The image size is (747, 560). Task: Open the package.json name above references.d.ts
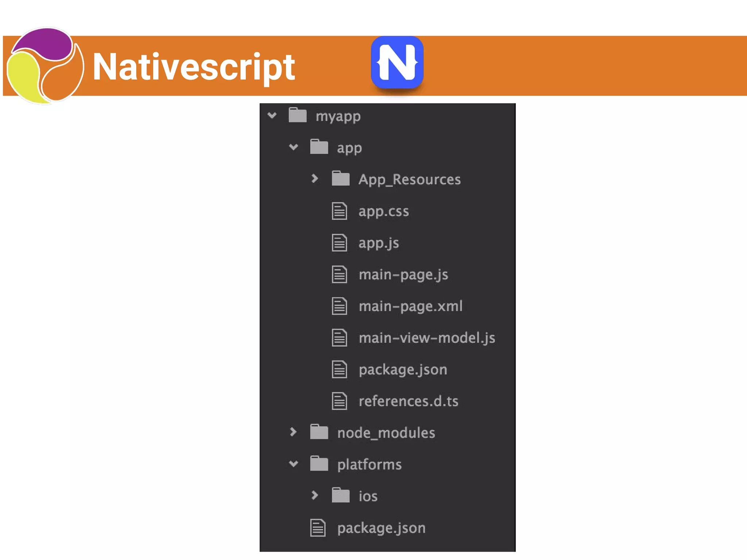[403, 370]
